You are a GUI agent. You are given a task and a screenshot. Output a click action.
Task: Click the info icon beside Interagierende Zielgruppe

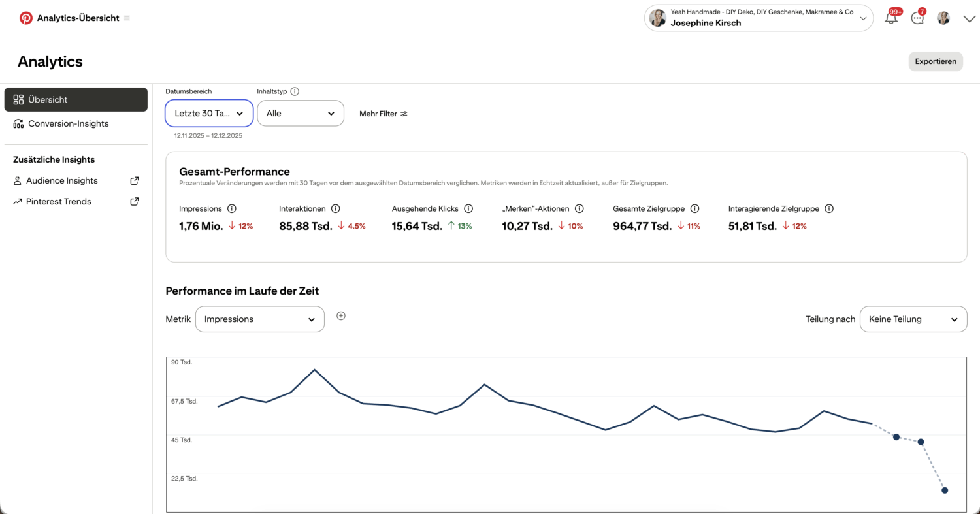coord(829,209)
